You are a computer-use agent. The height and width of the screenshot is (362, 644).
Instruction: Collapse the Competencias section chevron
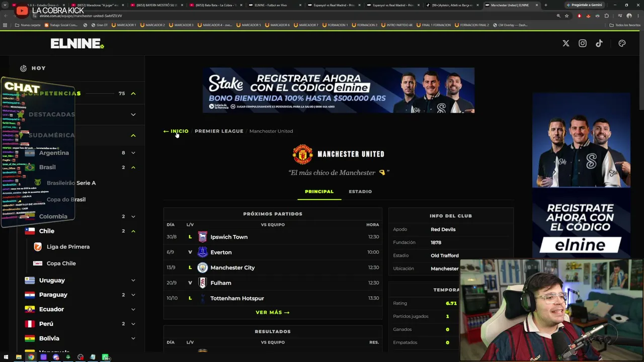click(x=133, y=94)
